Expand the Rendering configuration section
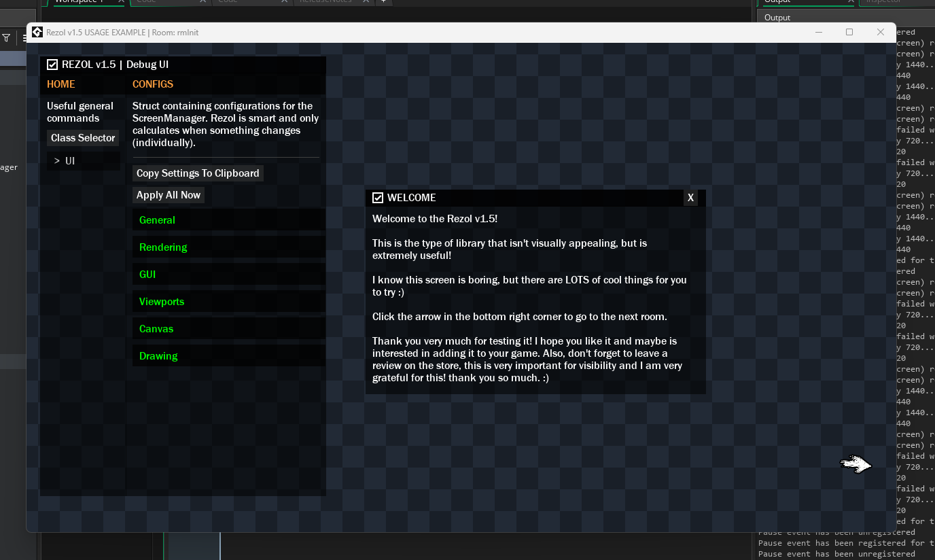935x560 pixels. point(163,247)
